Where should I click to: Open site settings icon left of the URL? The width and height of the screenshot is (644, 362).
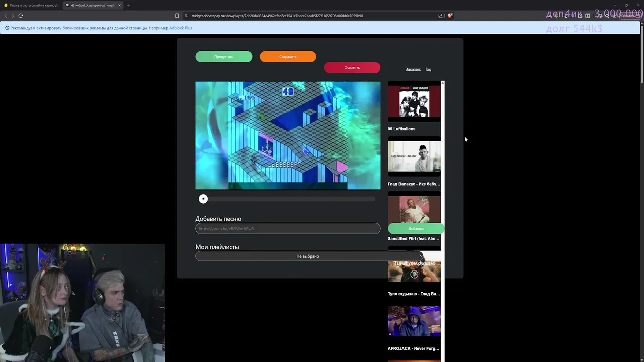coord(187,16)
